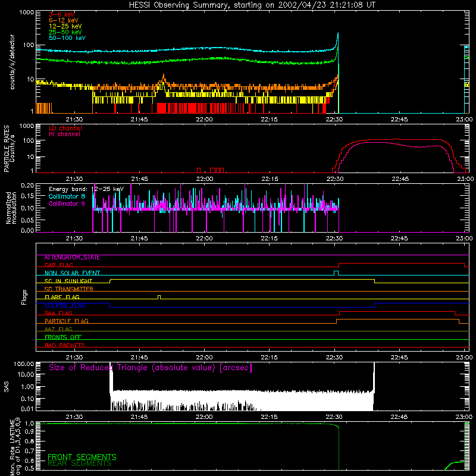Screen dimensions: 476x476
Task: Click the 6-12 keV flare bump near 21:50
Action: 164,76
